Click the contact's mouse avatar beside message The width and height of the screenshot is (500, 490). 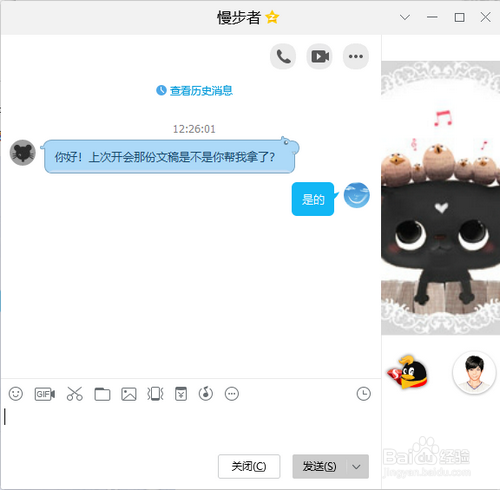(x=23, y=153)
